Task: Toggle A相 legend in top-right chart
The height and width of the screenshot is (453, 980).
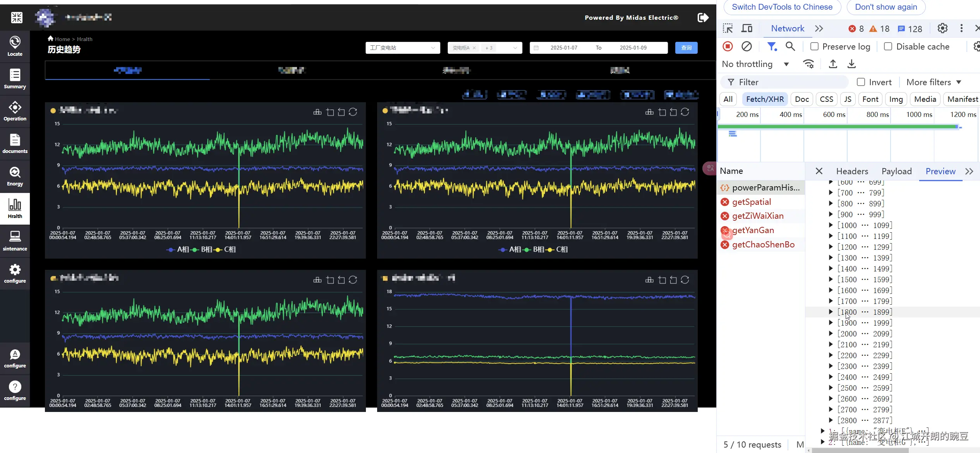Action: point(510,250)
